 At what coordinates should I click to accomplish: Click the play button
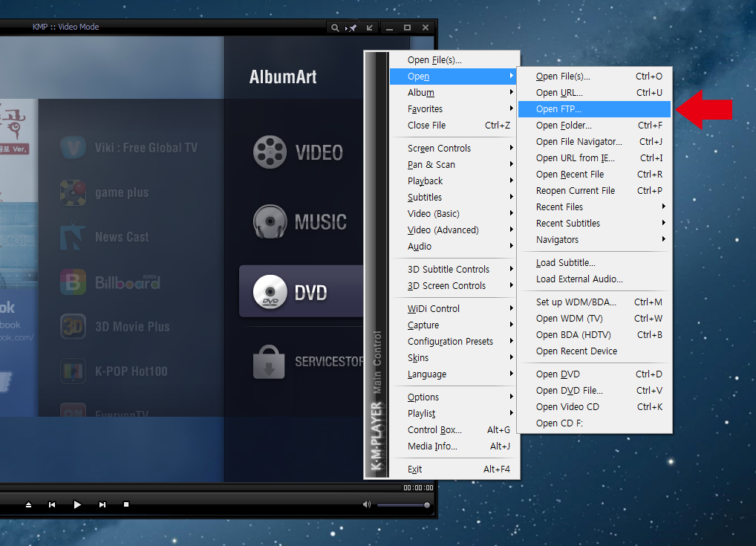pos(77,504)
